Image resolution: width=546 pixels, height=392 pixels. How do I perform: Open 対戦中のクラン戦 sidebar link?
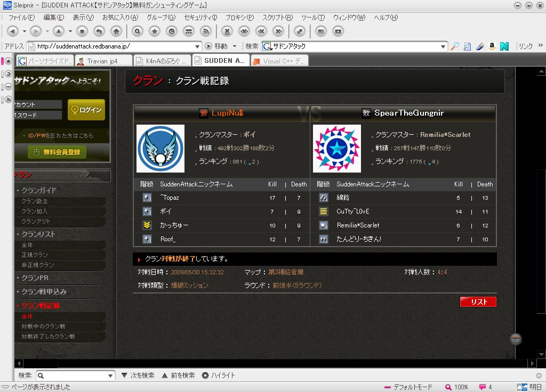tap(44, 326)
